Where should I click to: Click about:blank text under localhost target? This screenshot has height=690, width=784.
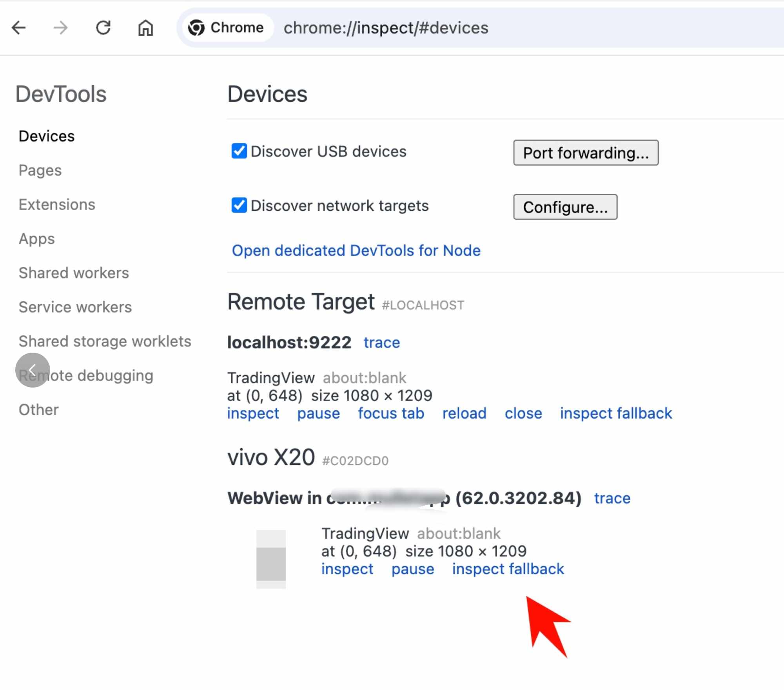point(364,378)
